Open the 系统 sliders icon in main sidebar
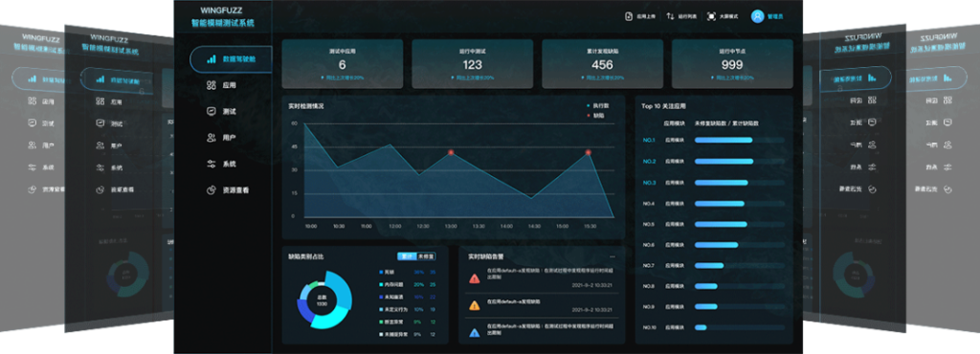 click(x=212, y=164)
